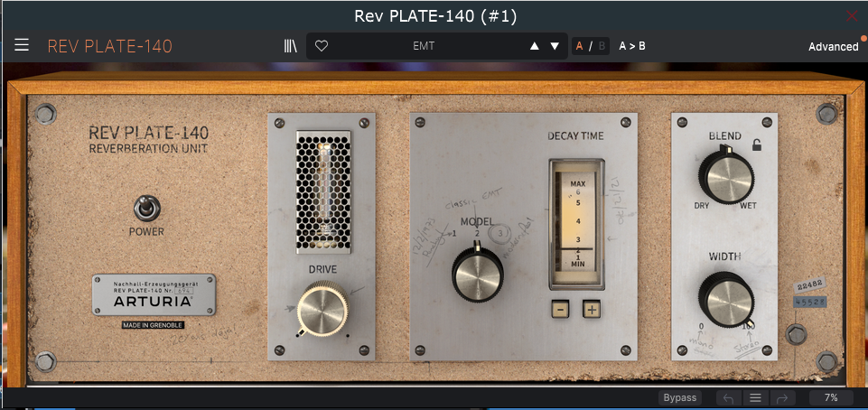This screenshot has height=410, width=868.
Task: Open the hamburger main menu
Action: point(22,45)
